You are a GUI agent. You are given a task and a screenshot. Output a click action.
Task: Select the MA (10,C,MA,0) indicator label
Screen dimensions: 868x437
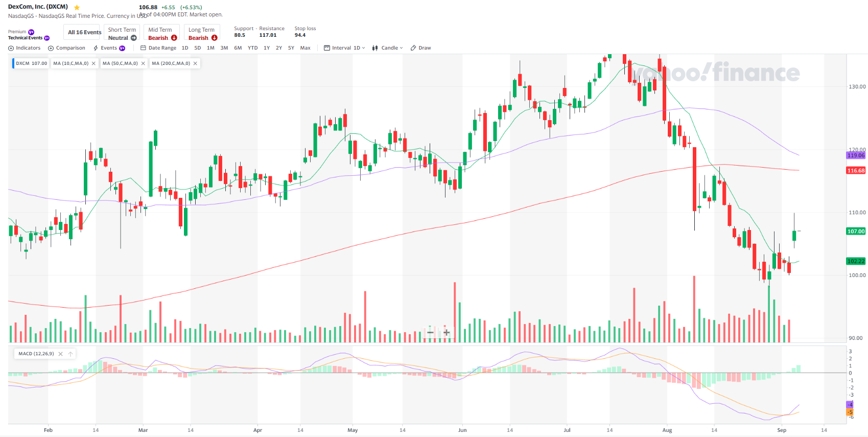pyautogui.click(x=71, y=63)
